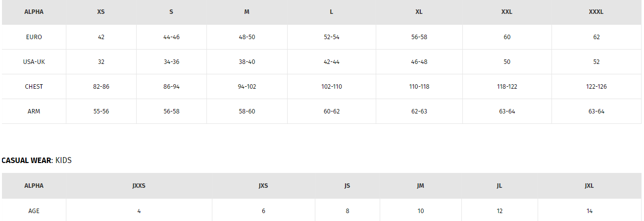Select chest measurement 122-126 cell
644x221 pixels.
(596, 87)
